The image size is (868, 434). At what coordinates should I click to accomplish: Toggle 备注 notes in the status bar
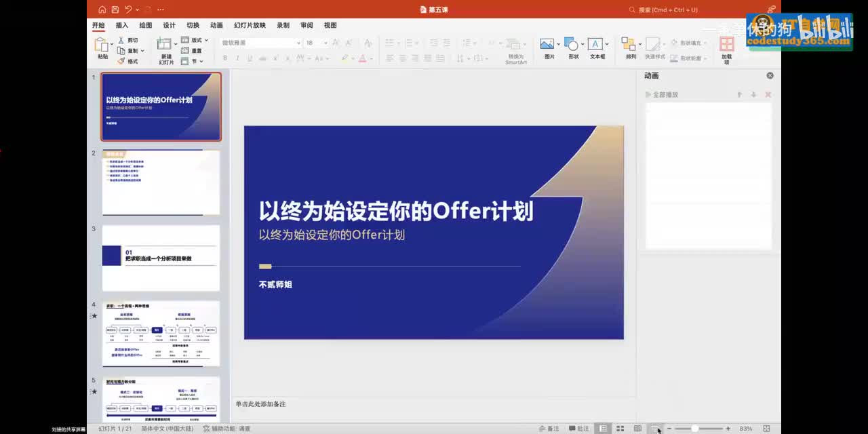[549, 429]
